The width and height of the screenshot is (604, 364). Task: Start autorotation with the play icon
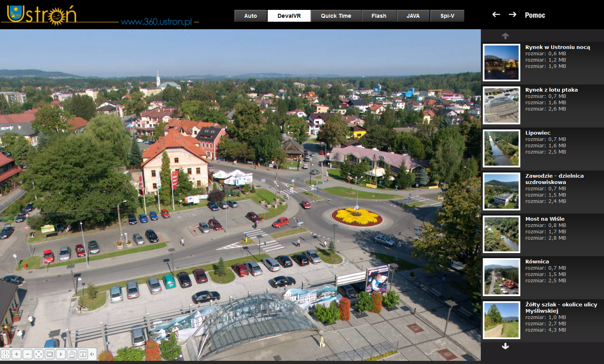[61, 354]
